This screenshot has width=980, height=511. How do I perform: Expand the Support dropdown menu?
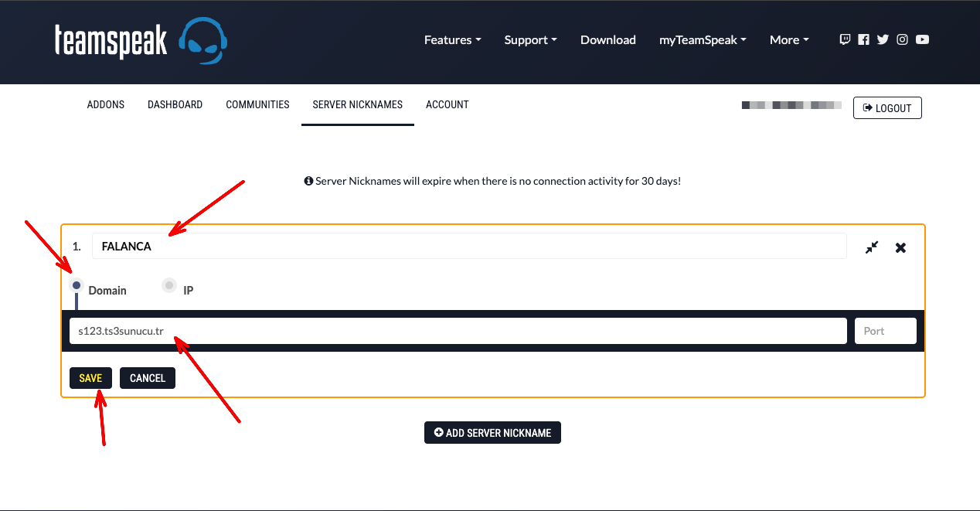coord(530,40)
